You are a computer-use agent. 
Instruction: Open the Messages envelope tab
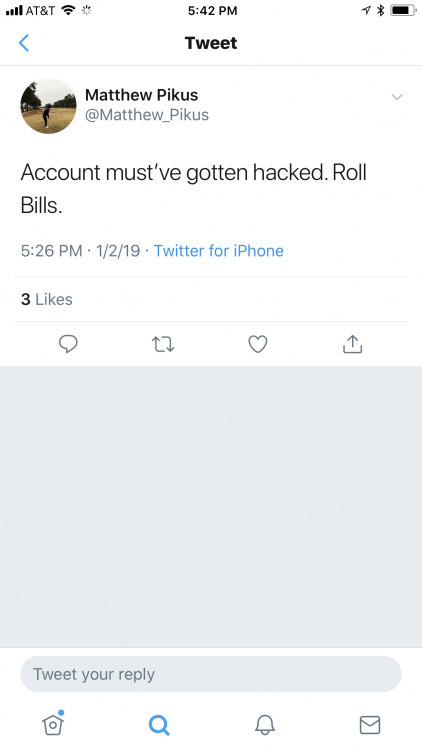click(370, 725)
